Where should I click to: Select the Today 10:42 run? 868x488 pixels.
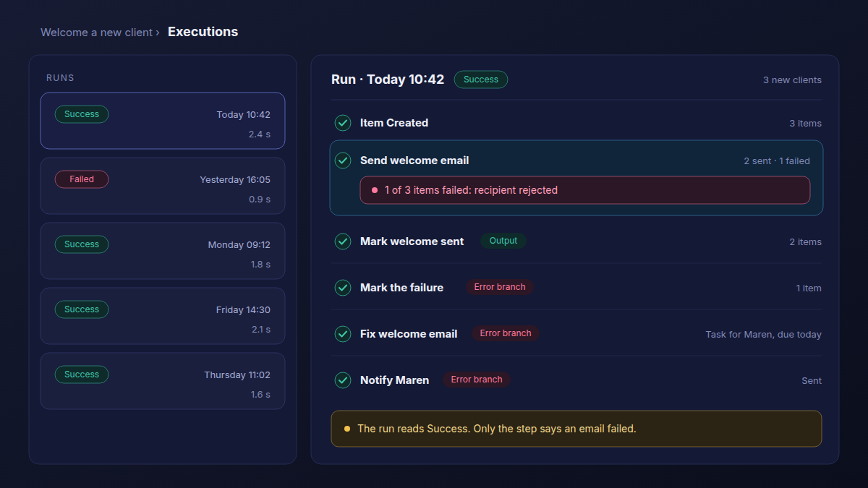coord(163,121)
